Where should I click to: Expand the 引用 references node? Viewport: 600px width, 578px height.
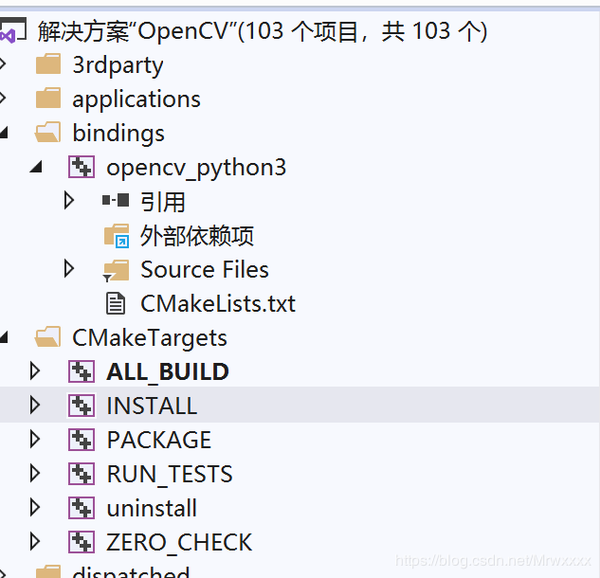pyautogui.click(x=69, y=200)
